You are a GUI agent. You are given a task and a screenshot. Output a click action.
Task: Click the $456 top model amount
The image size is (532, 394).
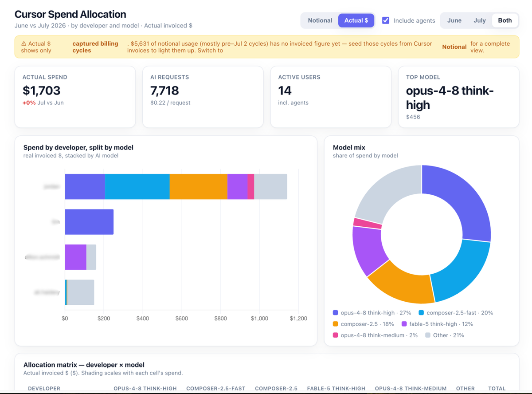point(413,117)
